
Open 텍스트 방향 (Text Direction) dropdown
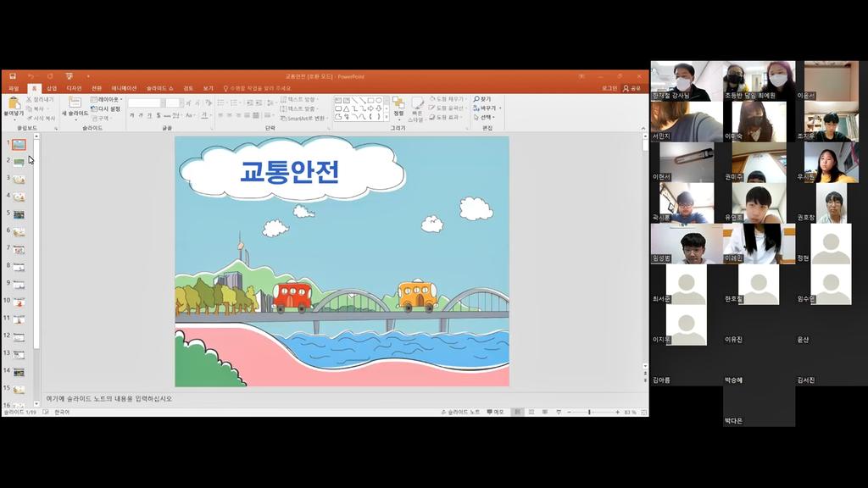pyautogui.click(x=299, y=100)
